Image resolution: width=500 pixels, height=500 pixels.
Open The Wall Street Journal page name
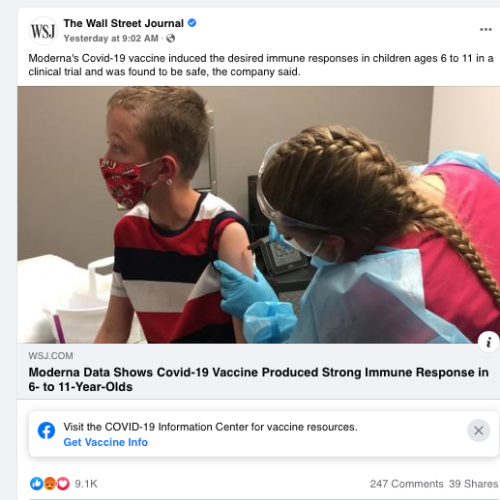[x=124, y=23]
